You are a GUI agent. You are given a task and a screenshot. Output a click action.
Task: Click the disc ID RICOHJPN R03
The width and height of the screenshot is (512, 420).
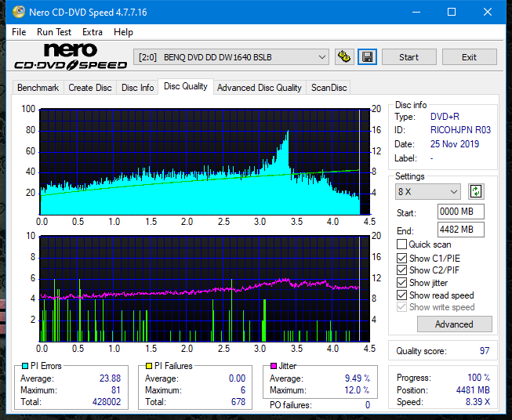point(460,130)
